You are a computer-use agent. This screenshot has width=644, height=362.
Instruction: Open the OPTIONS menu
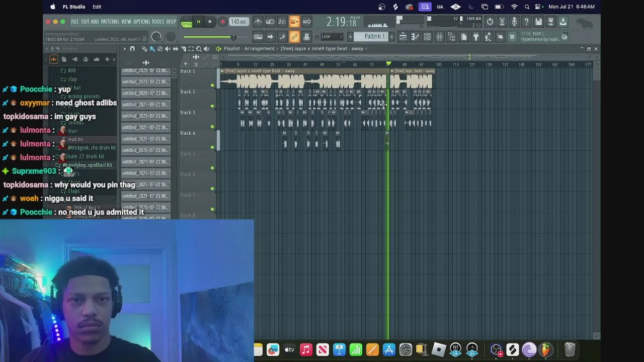point(142,22)
